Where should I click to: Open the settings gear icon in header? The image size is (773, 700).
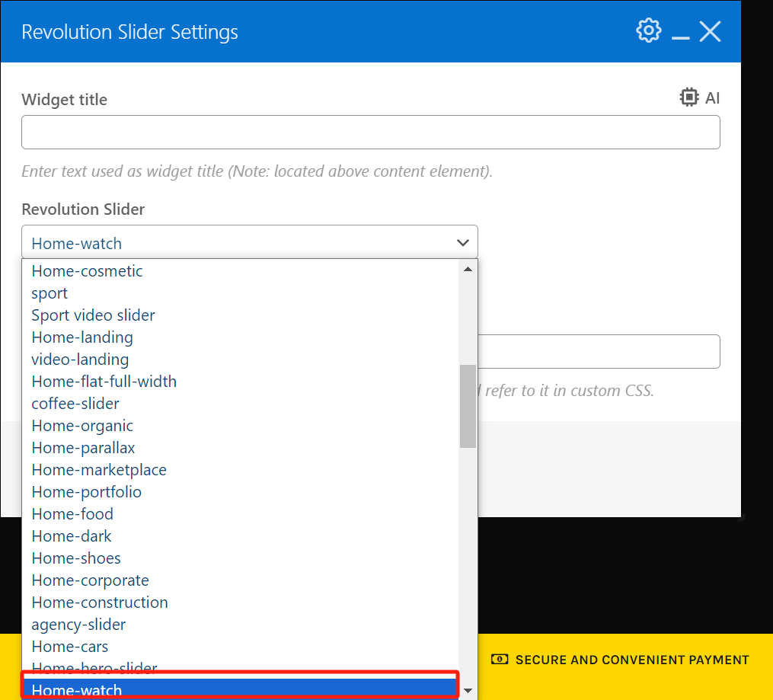pyautogui.click(x=648, y=31)
